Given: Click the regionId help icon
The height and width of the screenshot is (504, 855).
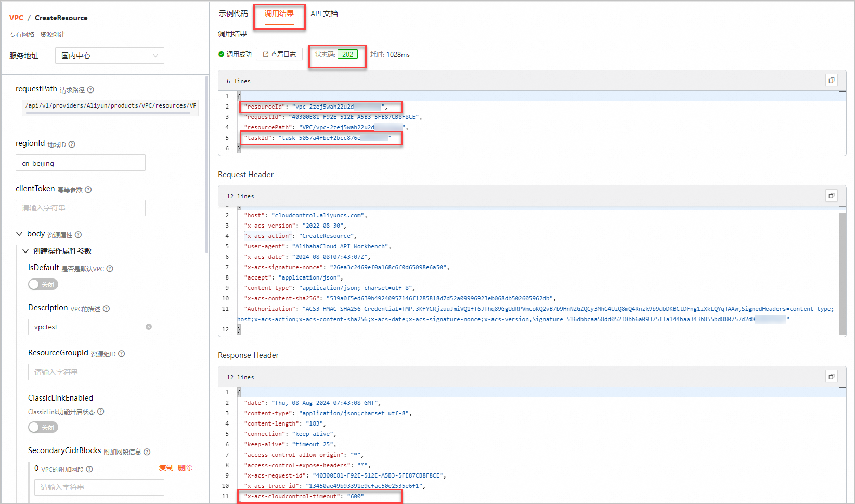Looking at the screenshot, I should coord(72,144).
